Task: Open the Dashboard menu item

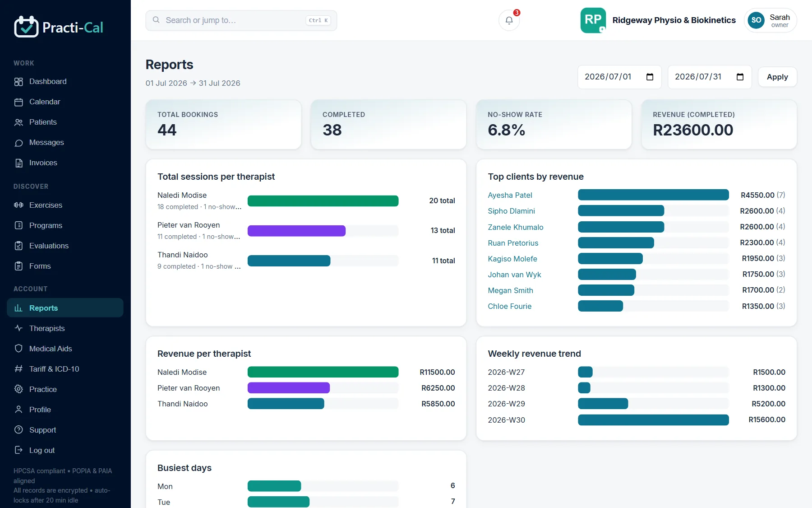Action: (x=65, y=82)
